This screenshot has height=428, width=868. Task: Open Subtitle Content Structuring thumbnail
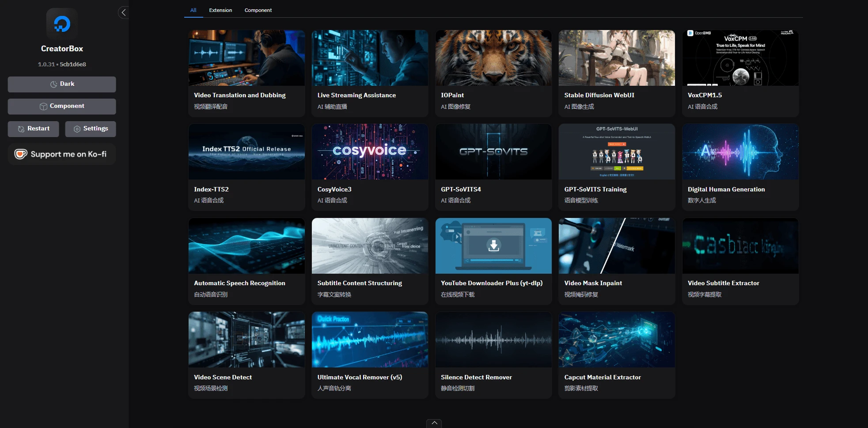click(370, 246)
